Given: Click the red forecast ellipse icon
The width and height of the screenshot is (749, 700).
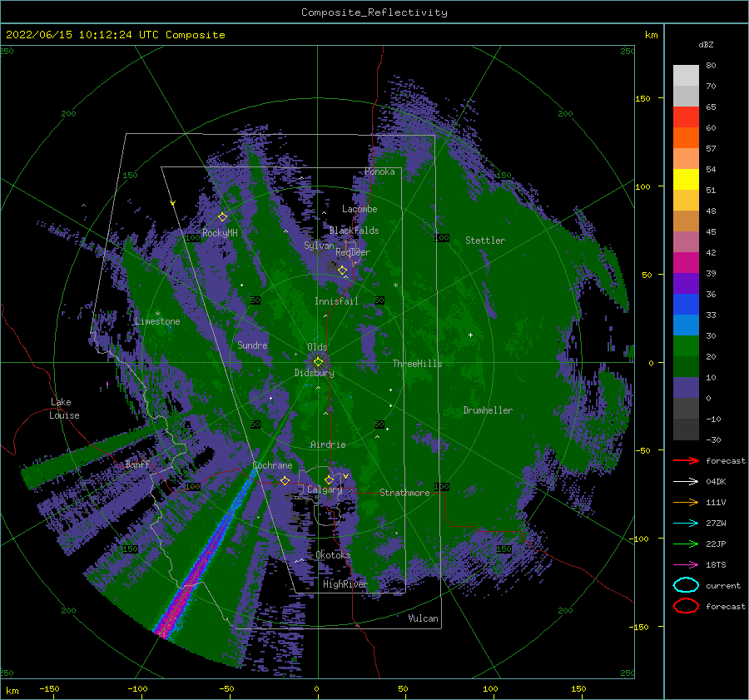Looking at the screenshot, I should 686,606.
